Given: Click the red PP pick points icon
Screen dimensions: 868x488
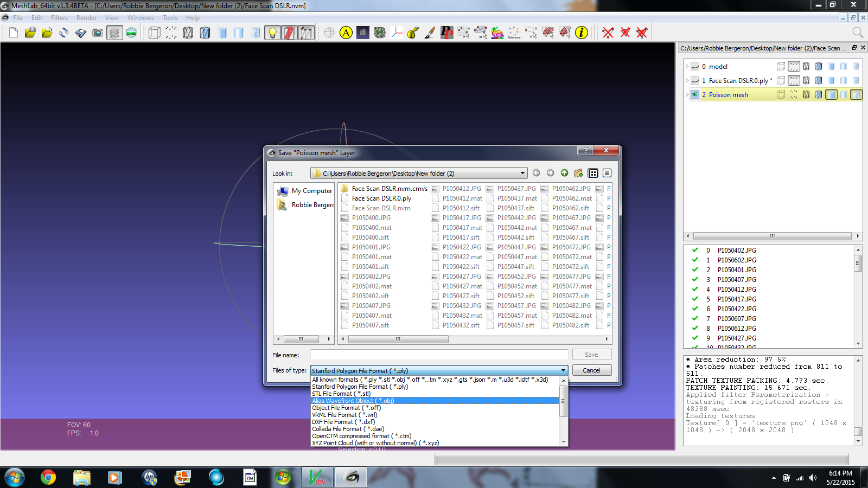Looking at the screenshot, I should click(x=447, y=33).
